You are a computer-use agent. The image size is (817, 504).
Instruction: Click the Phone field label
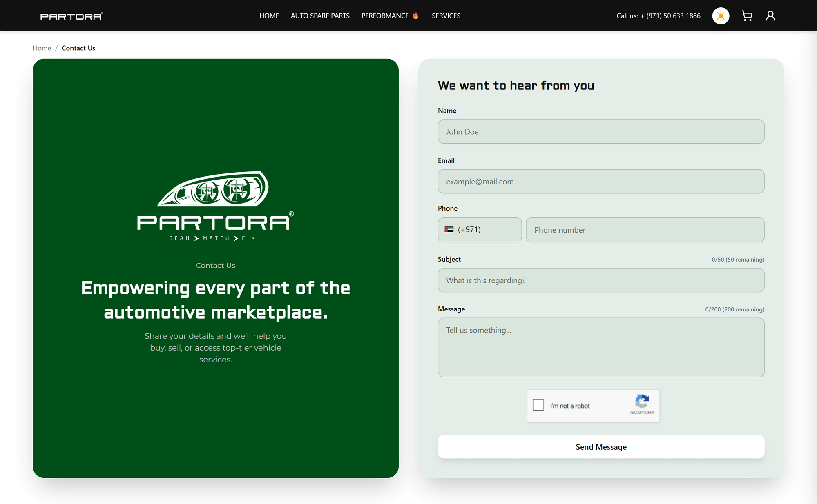(448, 208)
